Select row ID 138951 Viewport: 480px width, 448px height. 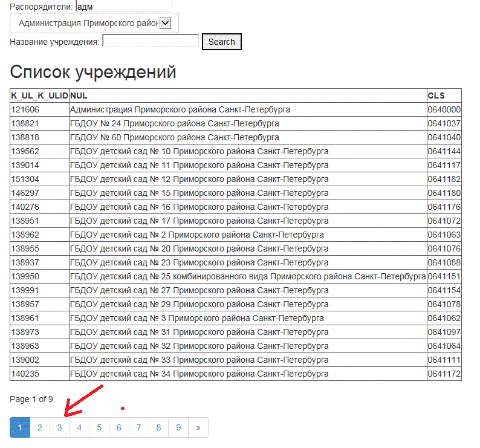click(x=39, y=221)
